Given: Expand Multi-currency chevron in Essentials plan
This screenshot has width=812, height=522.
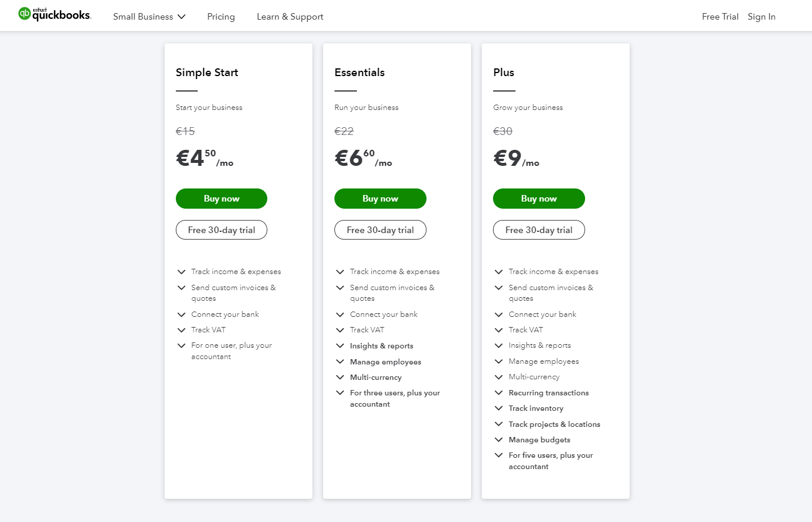Looking at the screenshot, I should tap(340, 378).
